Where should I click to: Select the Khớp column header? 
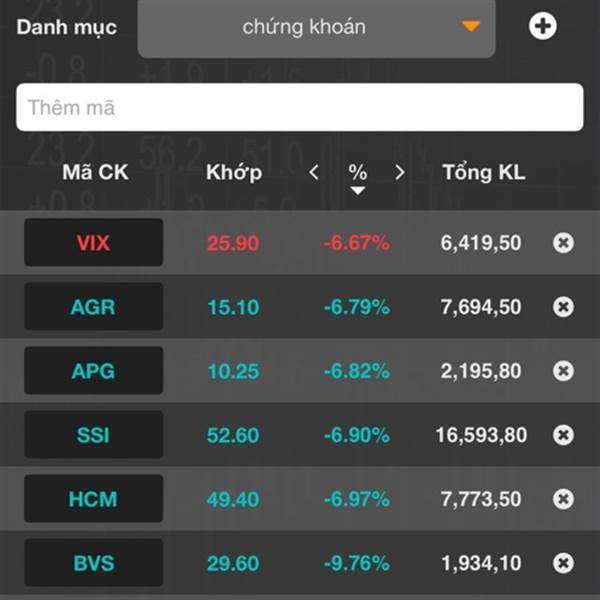pyautogui.click(x=234, y=172)
